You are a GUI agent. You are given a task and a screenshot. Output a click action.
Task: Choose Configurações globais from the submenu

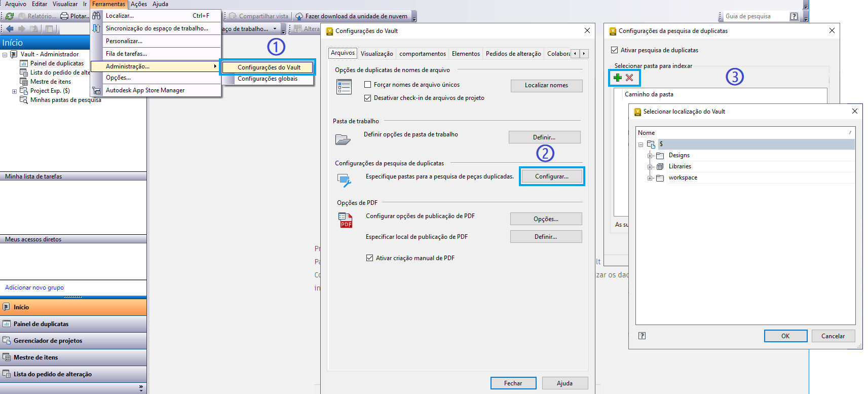[268, 79]
